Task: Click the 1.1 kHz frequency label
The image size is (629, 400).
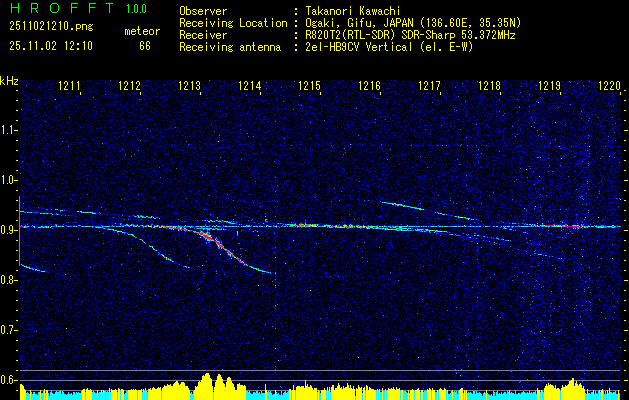Action: (x=8, y=130)
